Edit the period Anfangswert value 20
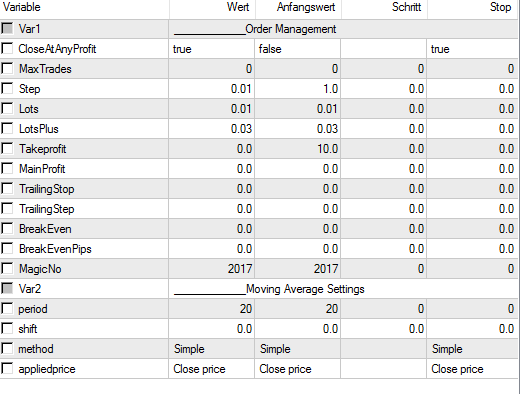Screen dimensions: 526x394 tap(298, 309)
